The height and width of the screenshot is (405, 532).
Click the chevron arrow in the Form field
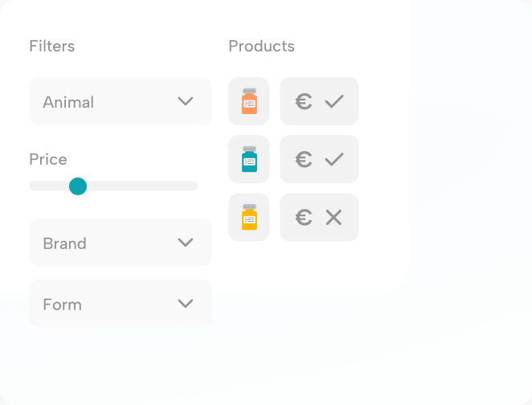tap(186, 304)
